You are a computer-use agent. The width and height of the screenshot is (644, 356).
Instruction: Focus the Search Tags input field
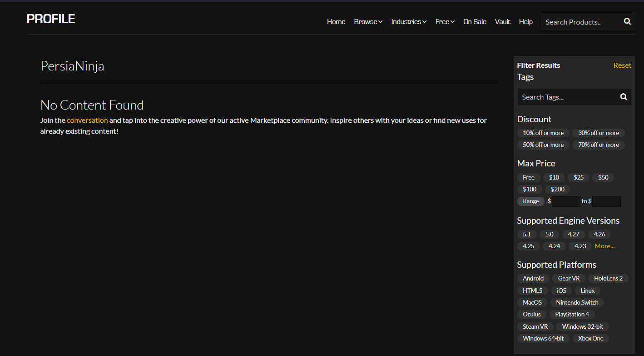pyautogui.click(x=568, y=97)
